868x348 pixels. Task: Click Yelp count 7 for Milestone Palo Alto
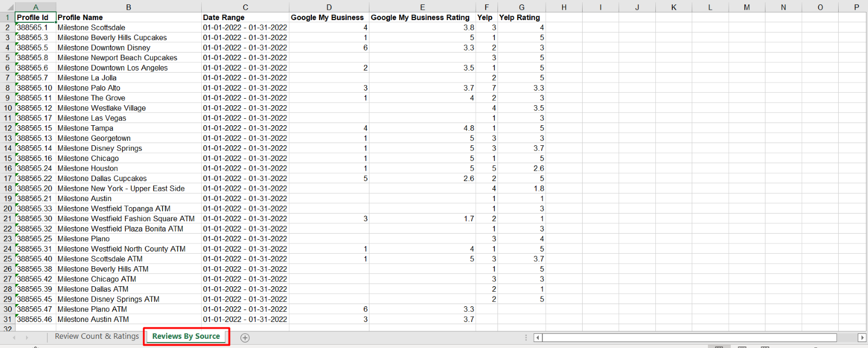point(487,88)
